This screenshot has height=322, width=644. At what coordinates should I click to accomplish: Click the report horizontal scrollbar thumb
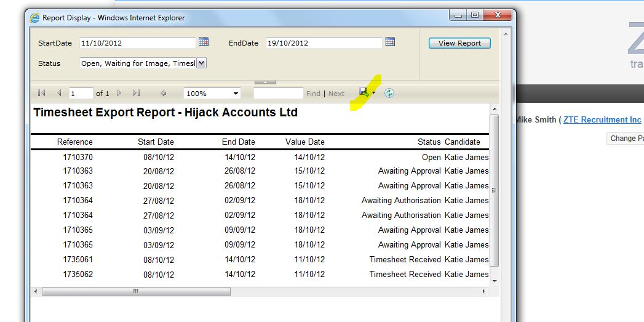tap(136, 291)
